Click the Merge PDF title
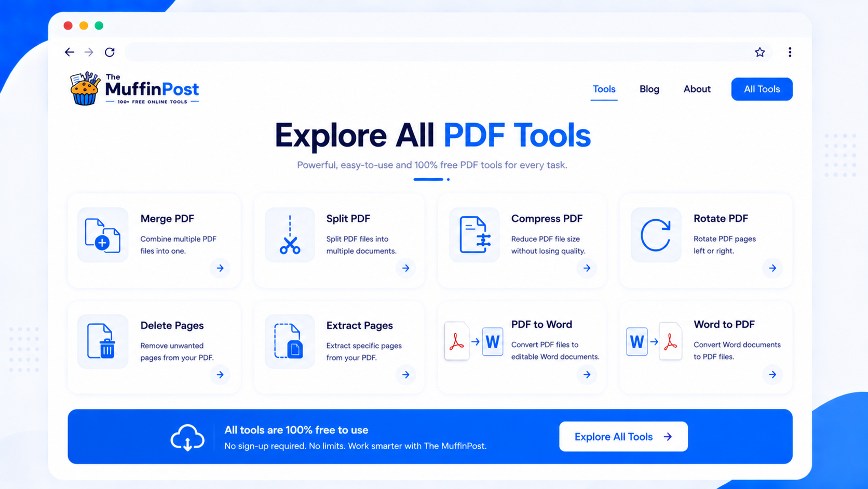The width and height of the screenshot is (868, 489). pos(167,219)
